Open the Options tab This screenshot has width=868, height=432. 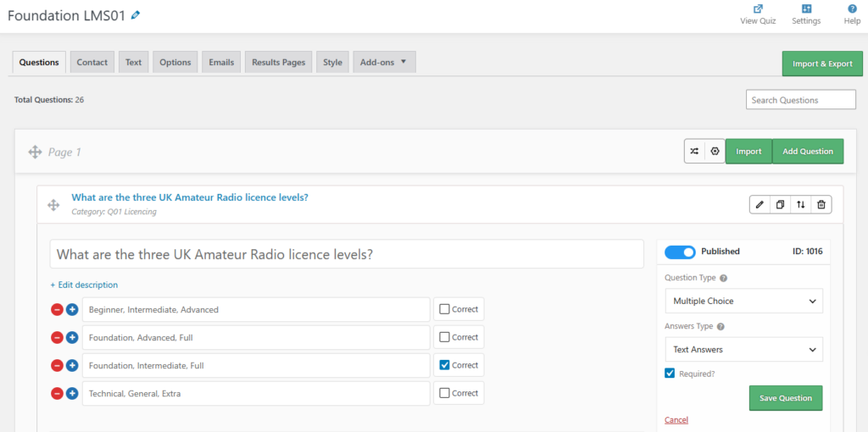(175, 63)
